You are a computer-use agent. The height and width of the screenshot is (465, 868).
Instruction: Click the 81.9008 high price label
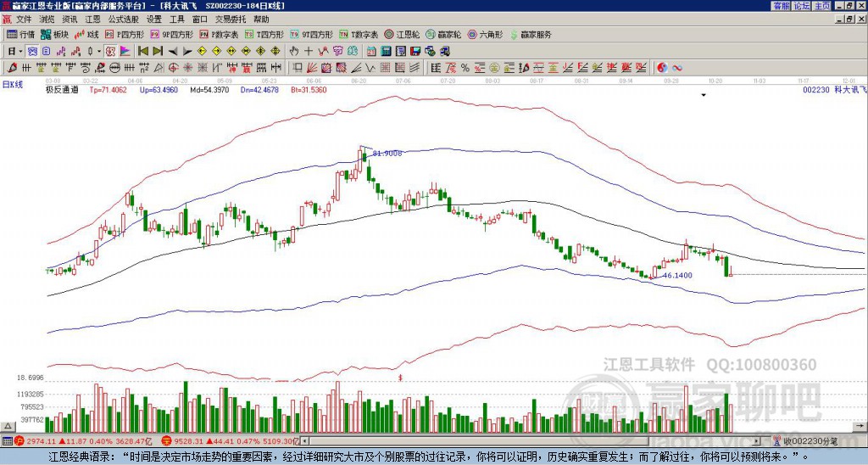pos(387,153)
